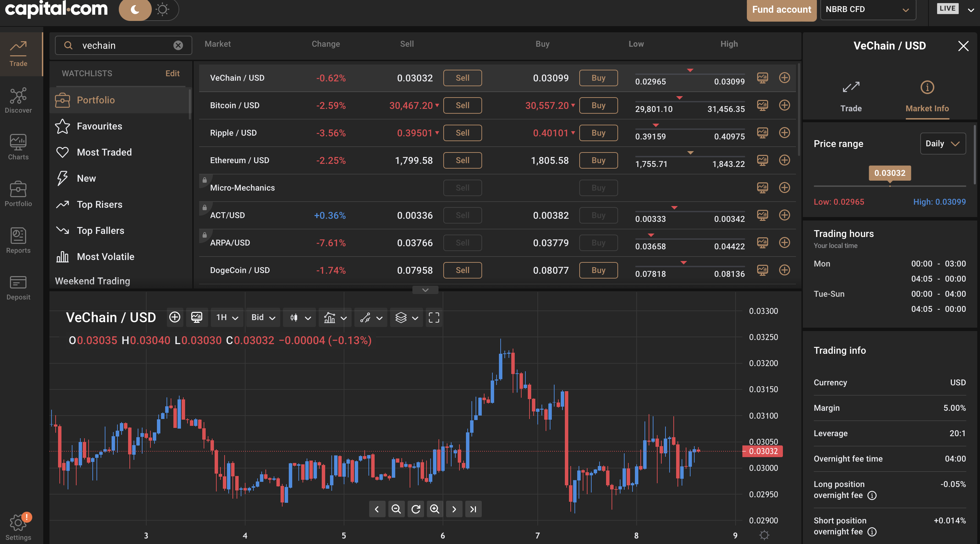The image size is (980, 544).
Task: Open the Reports sidebar section
Action: point(18,241)
